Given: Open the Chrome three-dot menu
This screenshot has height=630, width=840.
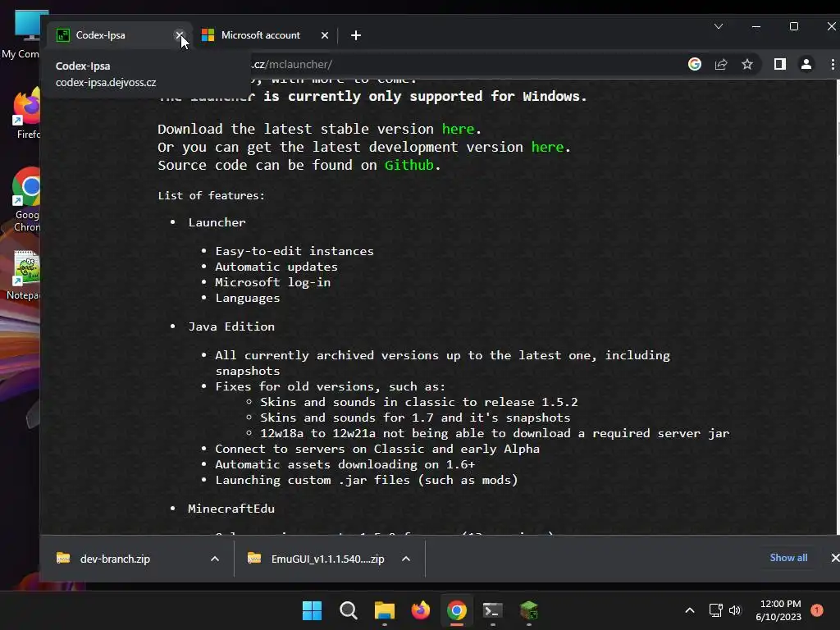Looking at the screenshot, I should point(832,64).
